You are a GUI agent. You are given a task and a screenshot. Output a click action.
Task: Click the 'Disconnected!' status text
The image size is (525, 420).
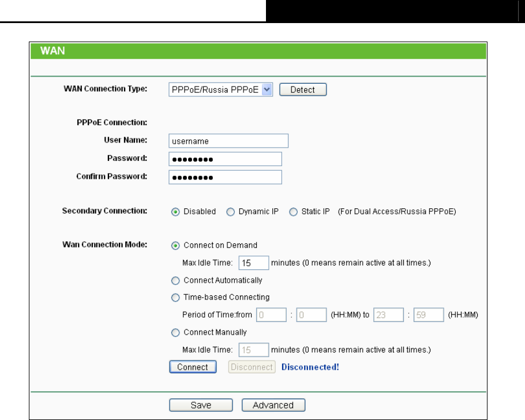310,367
